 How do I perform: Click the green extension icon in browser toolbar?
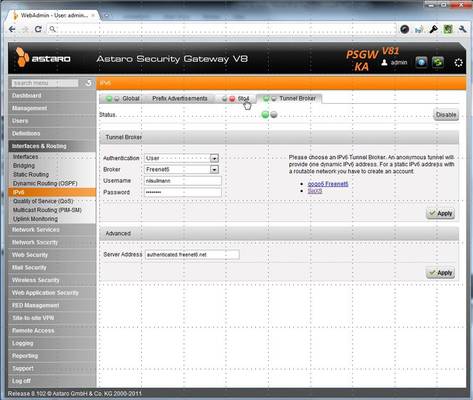point(448,29)
